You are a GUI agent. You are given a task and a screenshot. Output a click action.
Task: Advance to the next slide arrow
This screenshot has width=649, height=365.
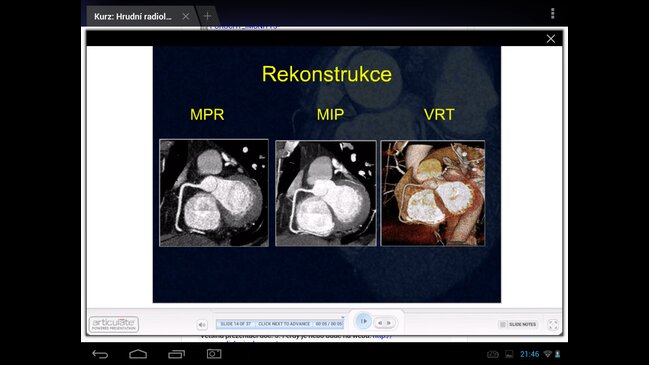[x=389, y=323]
